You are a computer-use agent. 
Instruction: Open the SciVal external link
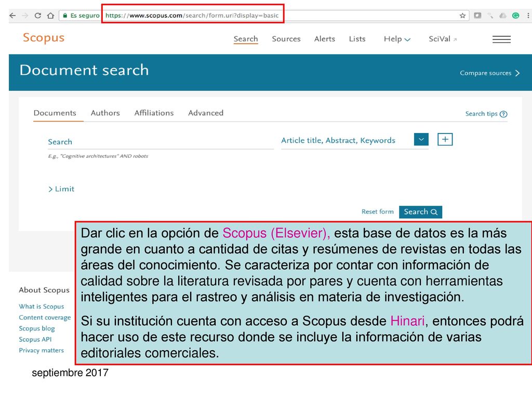[443, 39]
